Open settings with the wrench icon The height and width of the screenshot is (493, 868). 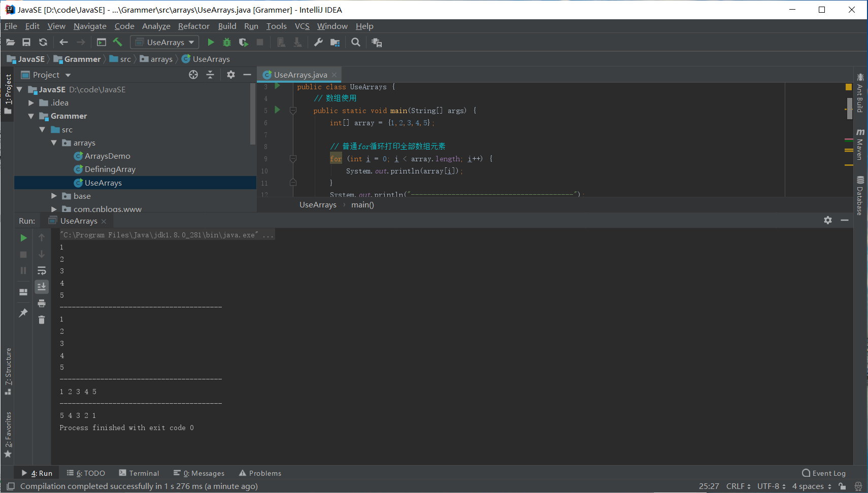[318, 43]
